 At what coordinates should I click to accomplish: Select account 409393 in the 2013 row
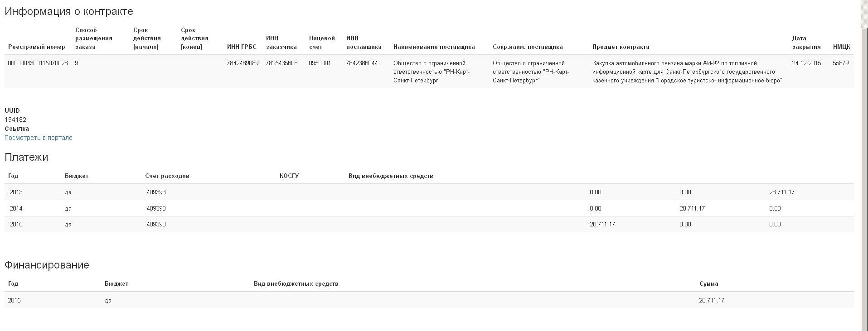(156, 192)
